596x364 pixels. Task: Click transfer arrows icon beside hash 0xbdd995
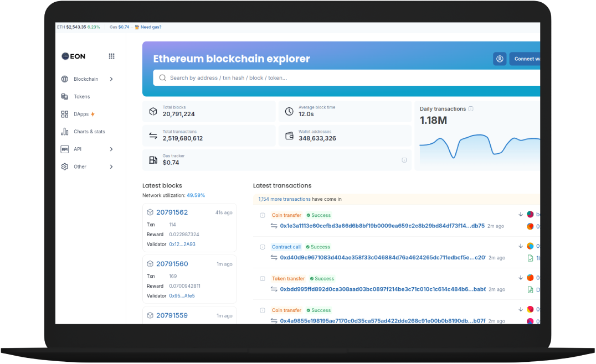pyautogui.click(x=274, y=289)
